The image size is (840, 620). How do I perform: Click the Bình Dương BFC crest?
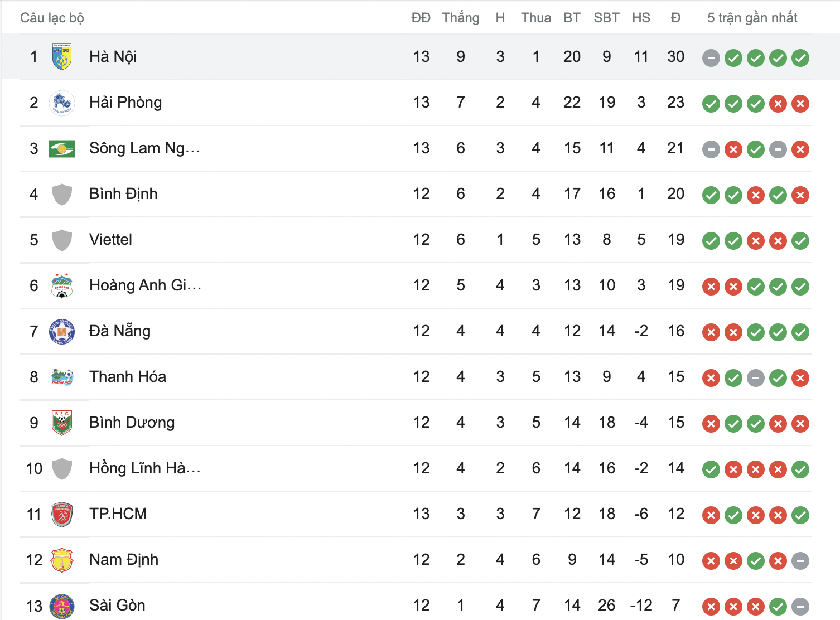click(x=62, y=423)
